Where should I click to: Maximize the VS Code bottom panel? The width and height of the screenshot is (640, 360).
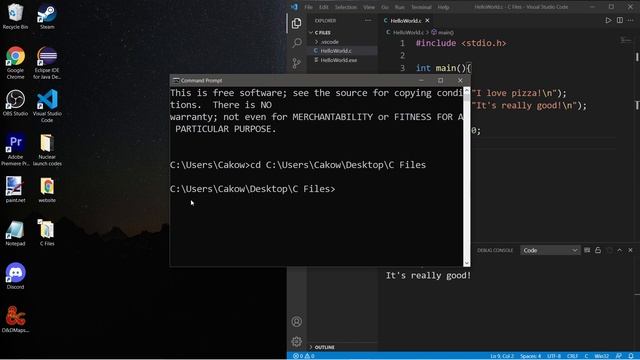click(x=620, y=250)
